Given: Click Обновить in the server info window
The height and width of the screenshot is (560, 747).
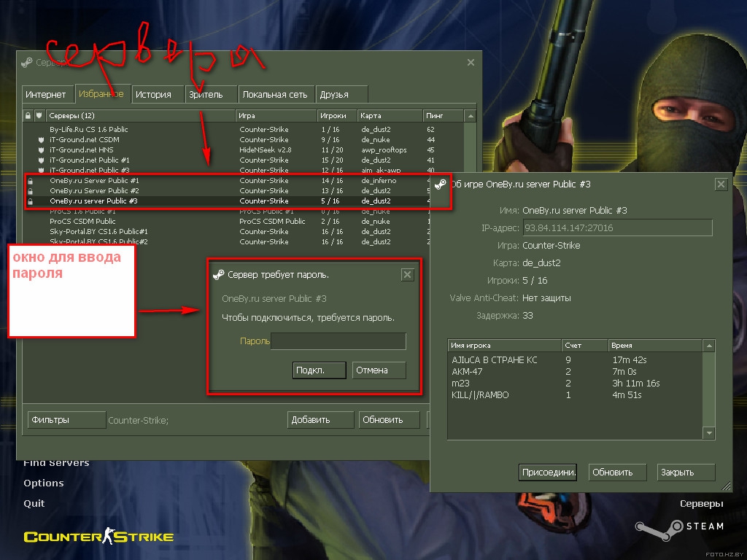Looking at the screenshot, I should [x=617, y=472].
